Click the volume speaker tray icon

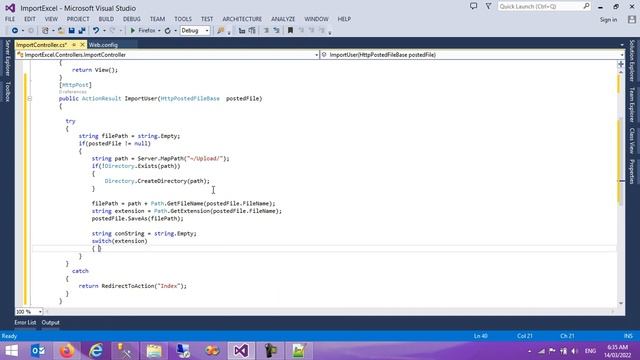pyautogui.click(x=575, y=351)
